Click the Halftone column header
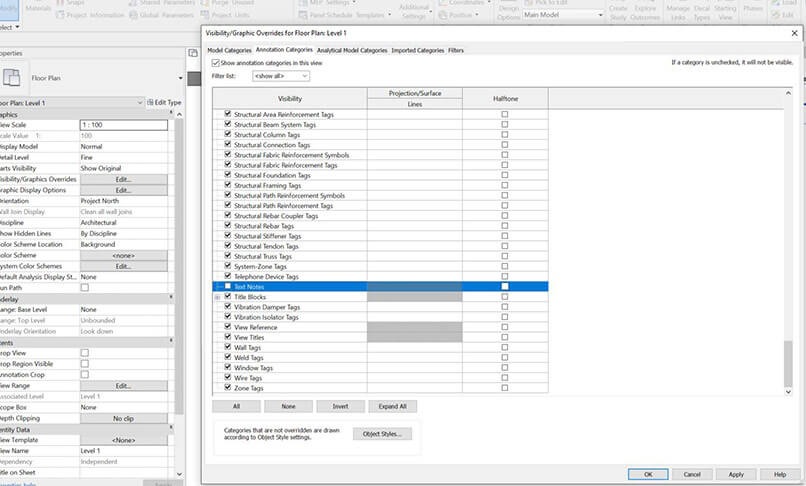 pyautogui.click(x=505, y=98)
